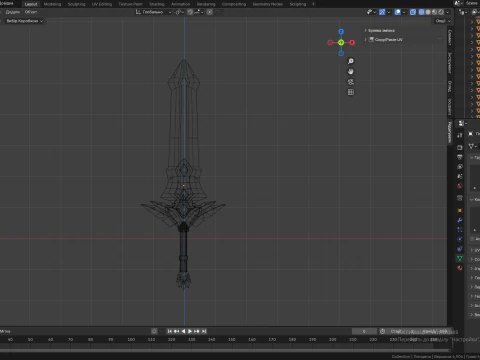The width and height of the screenshot is (480, 360).
Task: Toggle perspective/orthographic grid icon
Action: coord(351,92)
